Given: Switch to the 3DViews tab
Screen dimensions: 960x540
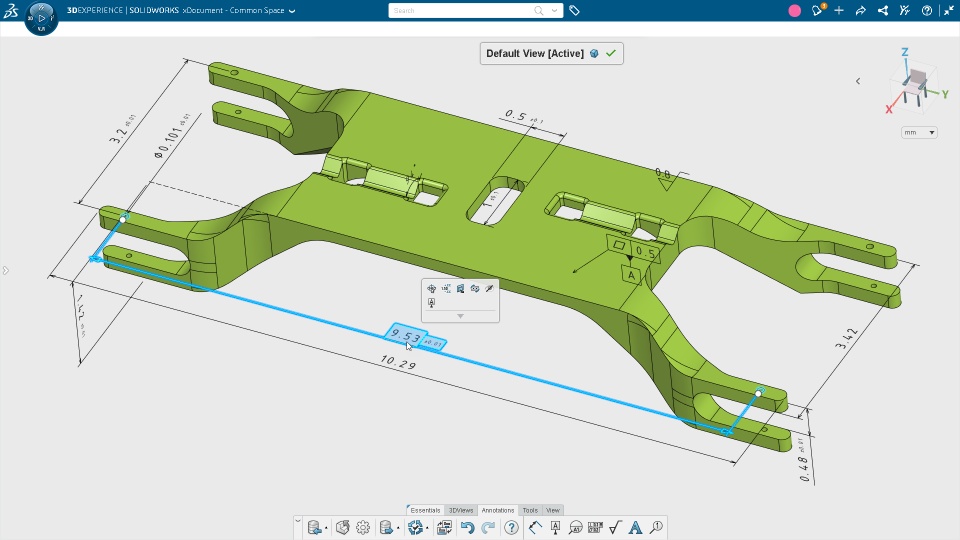Looking at the screenshot, I should point(461,510).
